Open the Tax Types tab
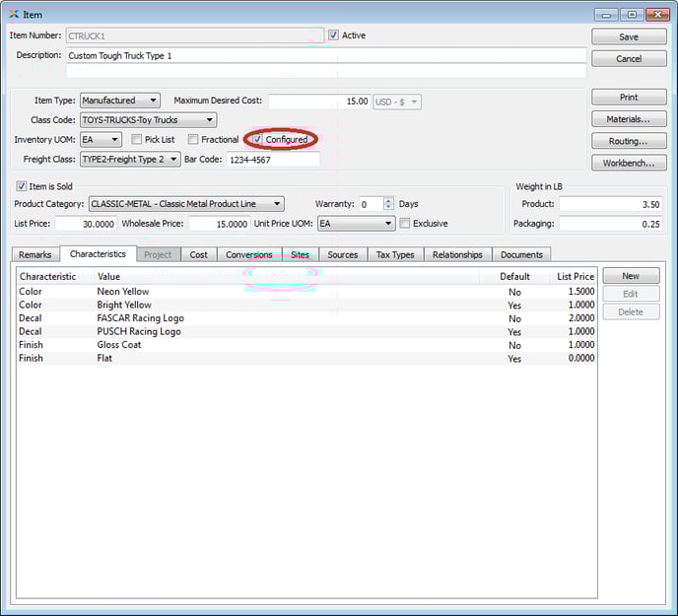Image resolution: width=678 pixels, height=616 pixels. pyautogui.click(x=395, y=254)
